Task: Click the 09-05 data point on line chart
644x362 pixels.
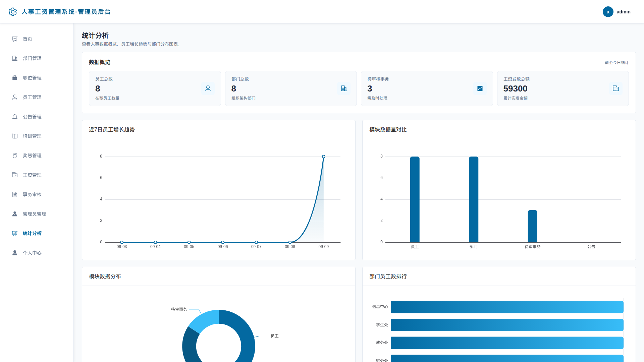Action: [189, 242]
